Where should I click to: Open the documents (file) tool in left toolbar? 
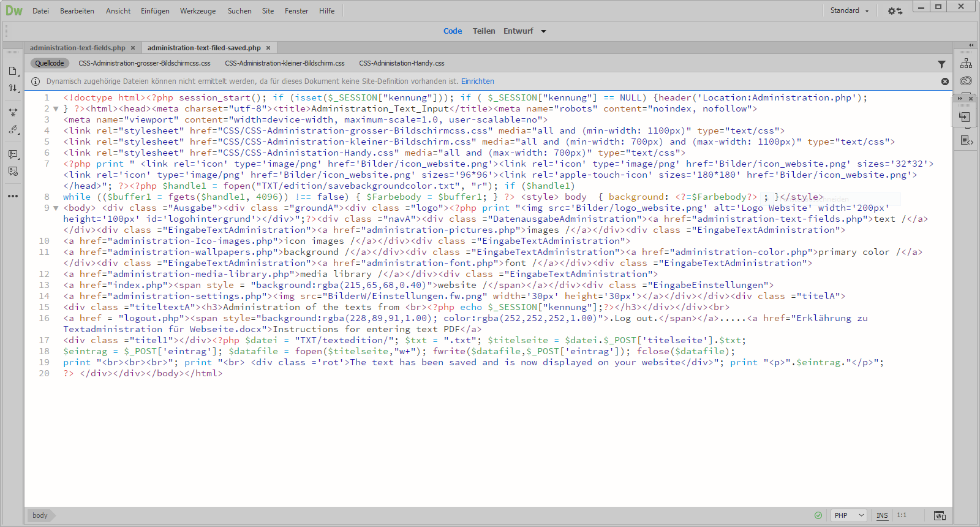click(13, 71)
